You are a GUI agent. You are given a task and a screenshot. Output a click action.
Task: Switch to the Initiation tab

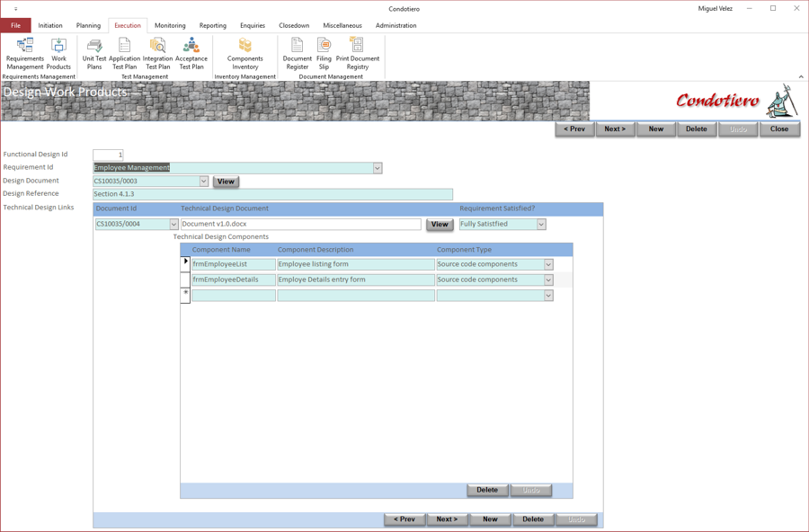(50, 25)
